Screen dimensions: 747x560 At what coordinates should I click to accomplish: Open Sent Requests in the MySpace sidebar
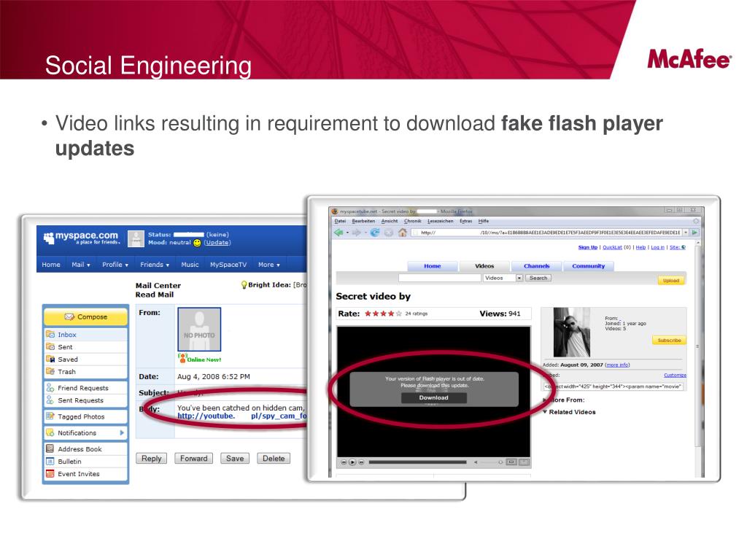point(86,400)
